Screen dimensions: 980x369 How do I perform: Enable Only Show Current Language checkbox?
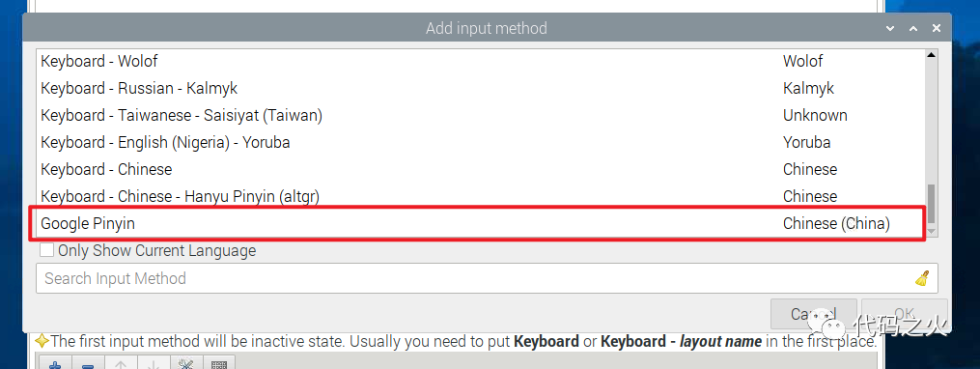[x=47, y=251]
